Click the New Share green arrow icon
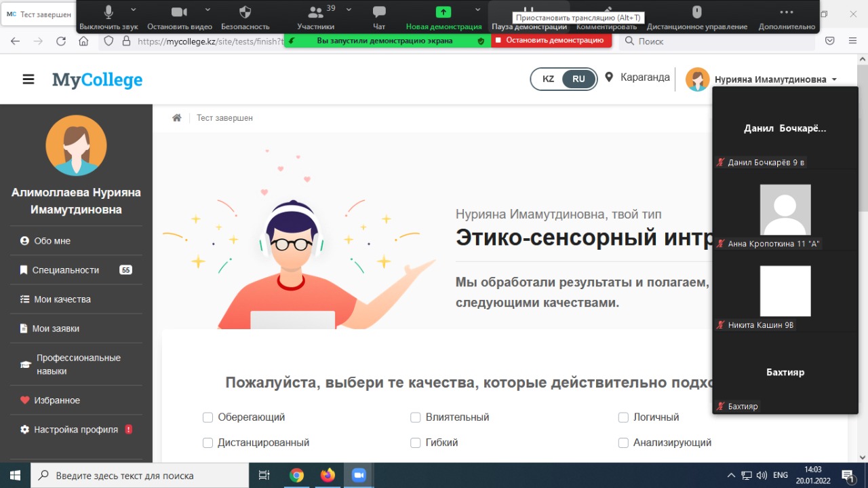 (x=443, y=12)
